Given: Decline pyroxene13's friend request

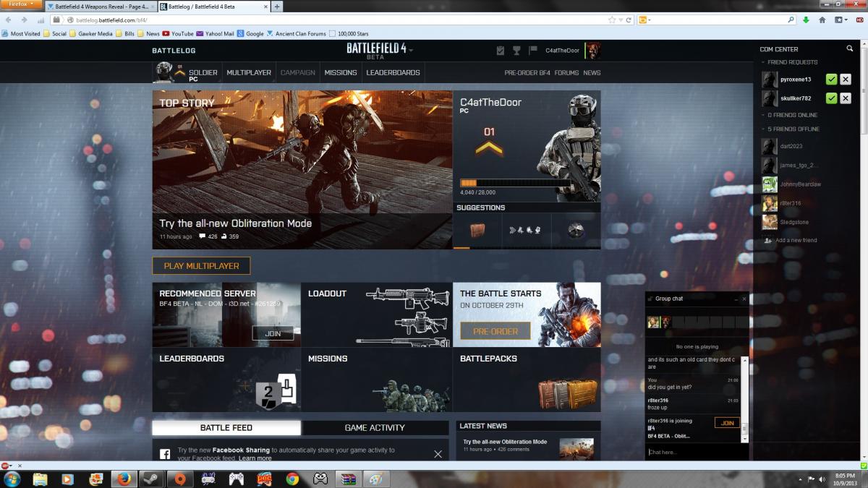Looking at the screenshot, I should click(x=846, y=80).
